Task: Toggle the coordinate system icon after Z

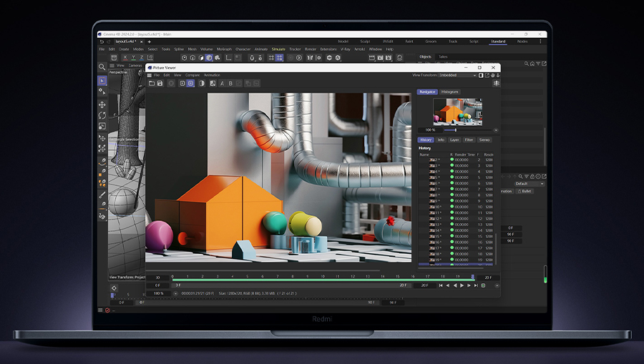Action: point(150,58)
